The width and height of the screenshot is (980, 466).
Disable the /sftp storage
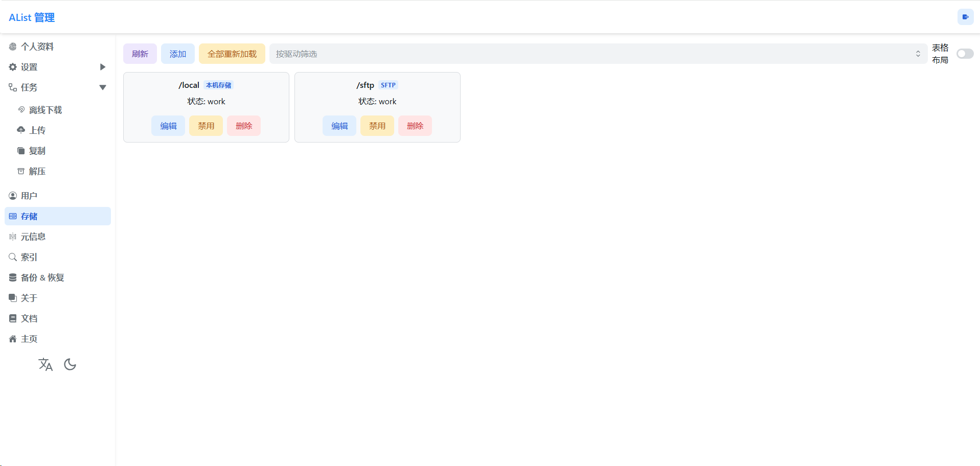pos(377,126)
